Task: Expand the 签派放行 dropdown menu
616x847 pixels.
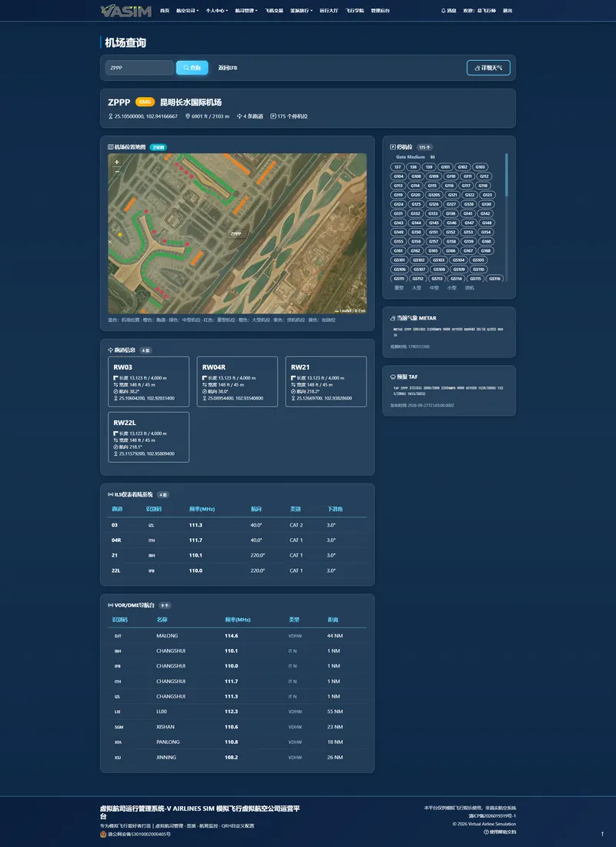Action: (302, 11)
